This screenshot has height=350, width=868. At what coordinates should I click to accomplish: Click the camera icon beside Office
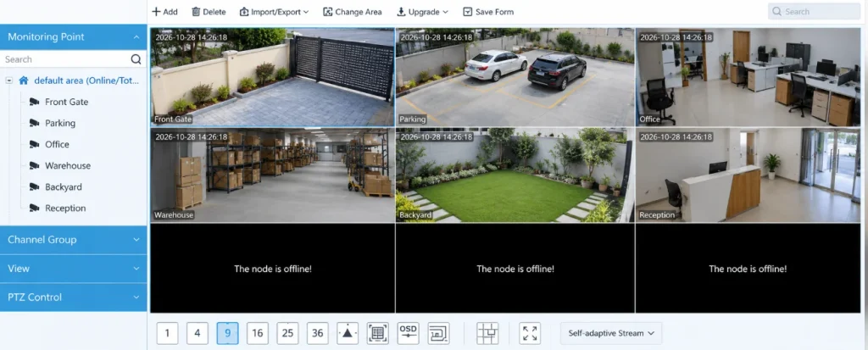point(34,145)
